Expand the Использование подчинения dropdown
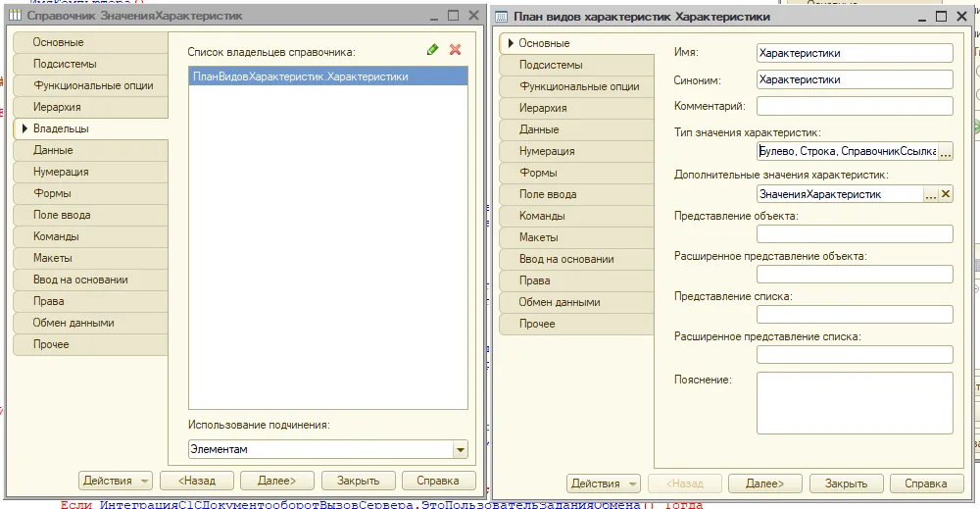Image resolution: width=980 pixels, height=509 pixels. [x=461, y=449]
